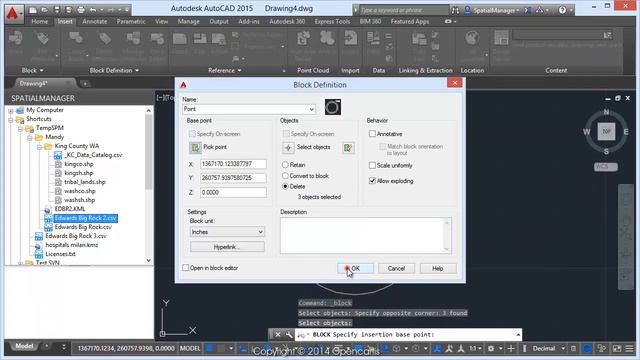640x360 pixels.
Task: Collapse the TempSPM folder node
Action: (20, 128)
